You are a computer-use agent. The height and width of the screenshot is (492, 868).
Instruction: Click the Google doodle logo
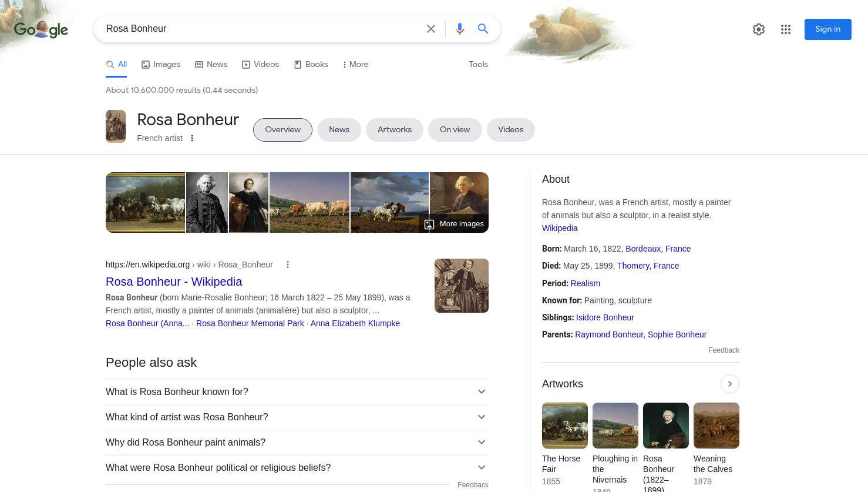click(x=41, y=29)
